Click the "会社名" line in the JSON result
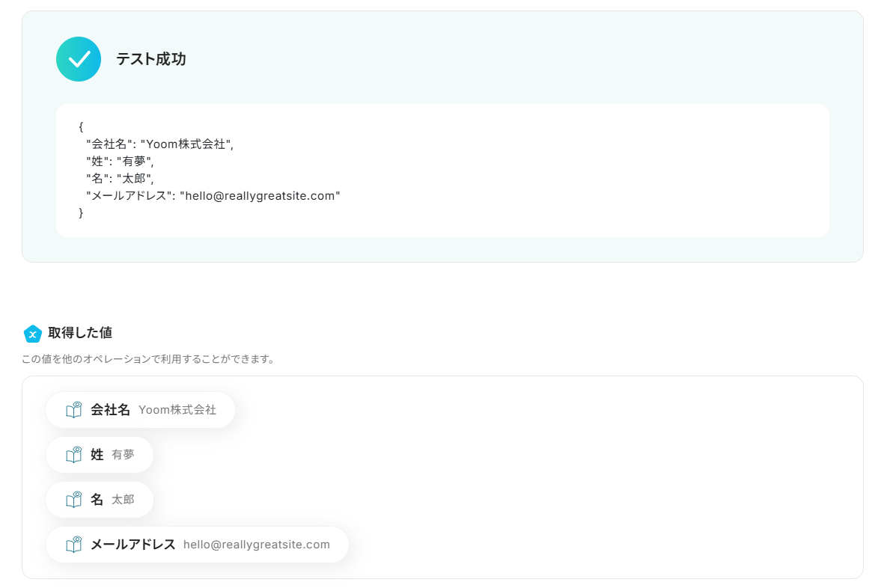The height and width of the screenshot is (588, 872). click(x=159, y=144)
